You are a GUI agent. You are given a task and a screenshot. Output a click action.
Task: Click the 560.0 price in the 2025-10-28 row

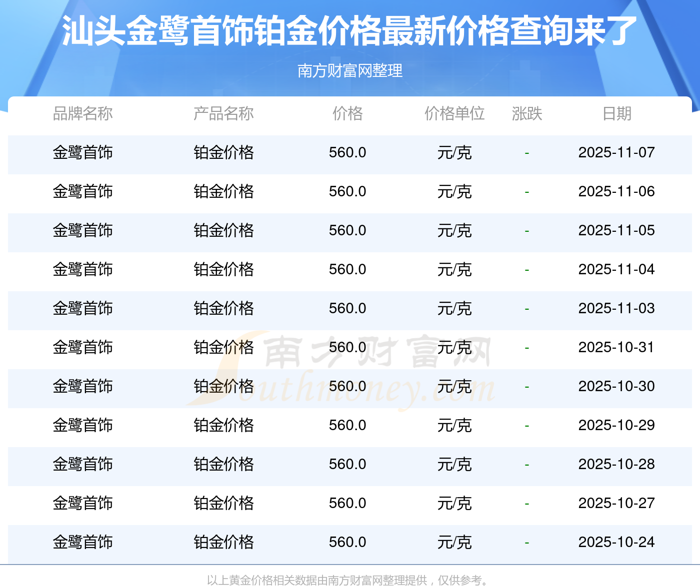point(347,464)
